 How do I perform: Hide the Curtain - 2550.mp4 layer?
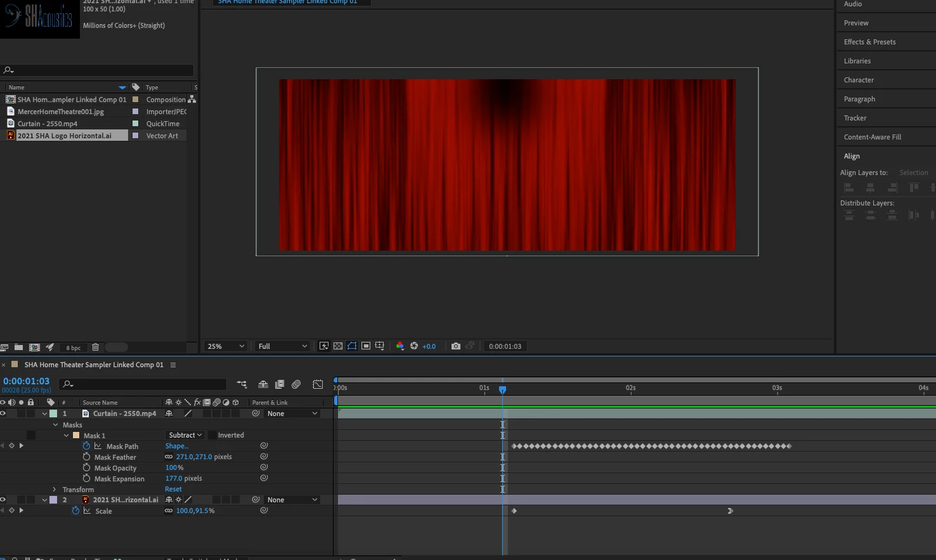click(x=3, y=413)
